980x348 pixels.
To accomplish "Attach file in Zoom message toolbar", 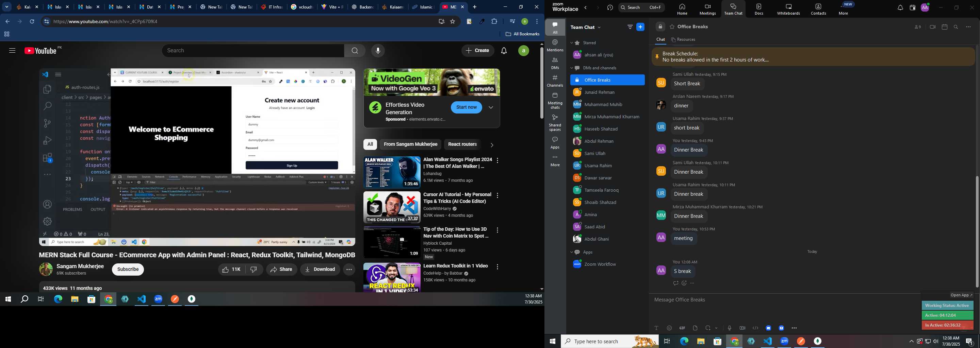I will pos(695,328).
